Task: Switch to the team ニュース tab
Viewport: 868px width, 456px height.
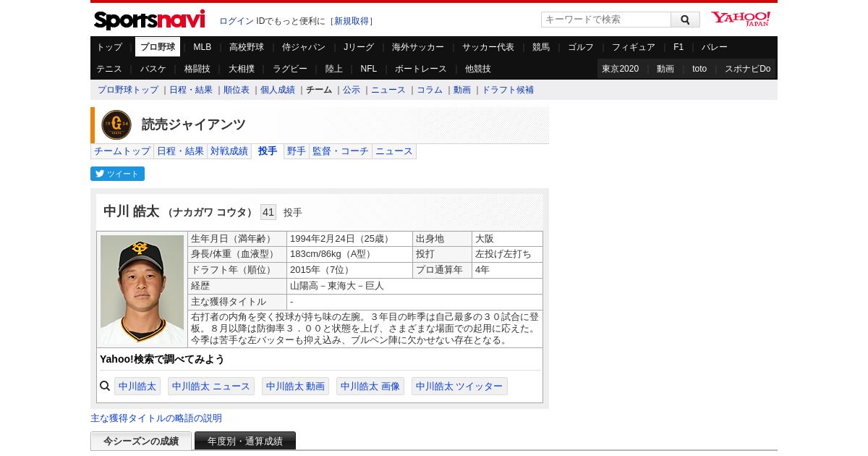Action: tap(394, 151)
